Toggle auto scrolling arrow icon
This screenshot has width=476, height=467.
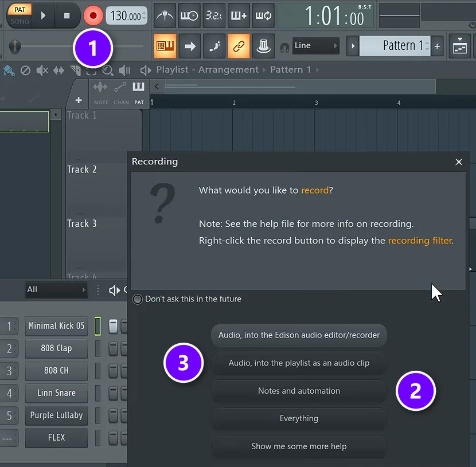pos(190,46)
